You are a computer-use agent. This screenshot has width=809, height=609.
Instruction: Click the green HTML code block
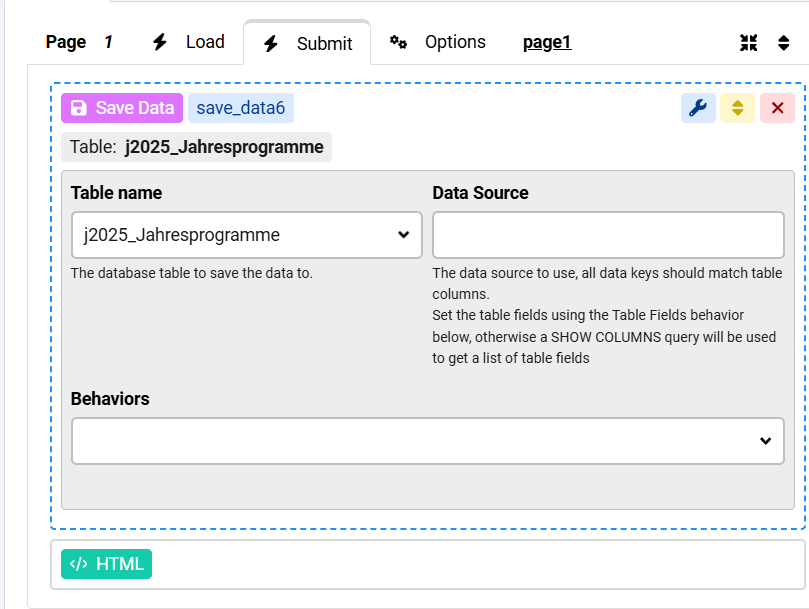coord(108,564)
